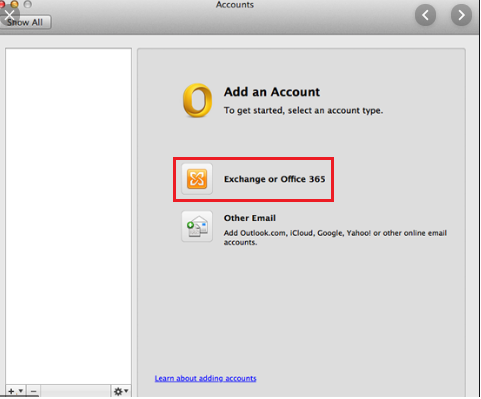Go back with the left arrow button

(x=425, y=15)
